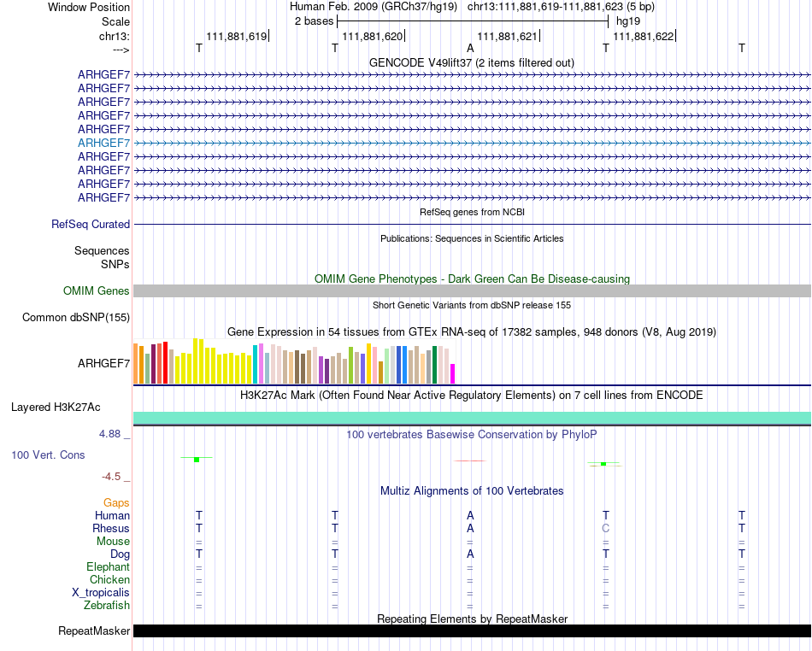Click the RepeatMasker track label
This screenshot has height=651, width=812.
coord(94,630)
